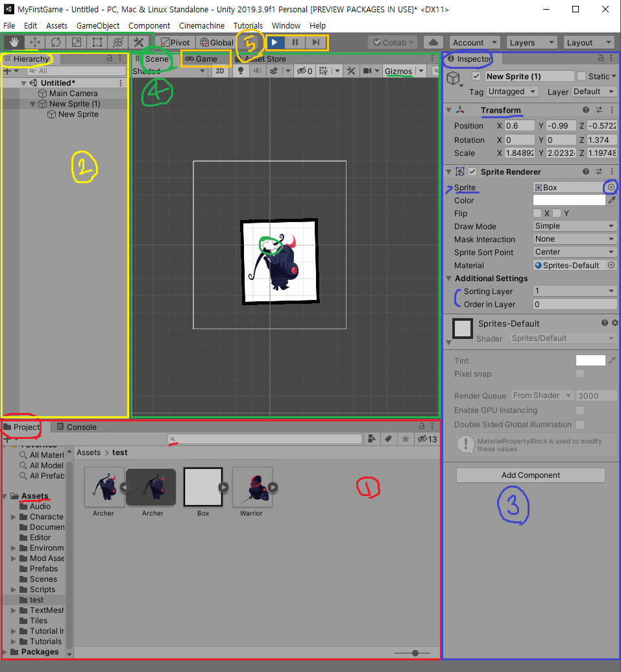Click the Step forward button

click(316, 42)
